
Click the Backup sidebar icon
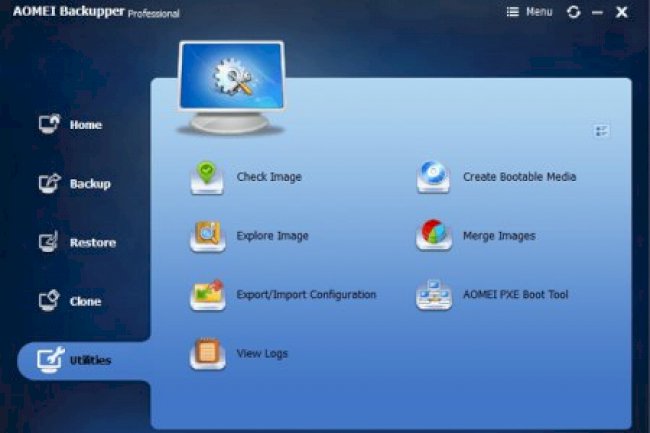[x=49, y=183]
